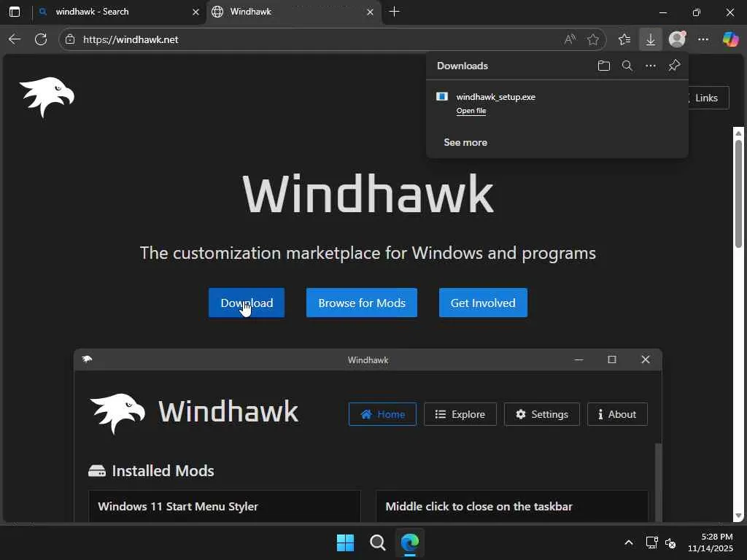Image resolution: width=747 pixels, height=560 pixels.
Task: Add this page to favorites star
Action: tap(592, 39)
